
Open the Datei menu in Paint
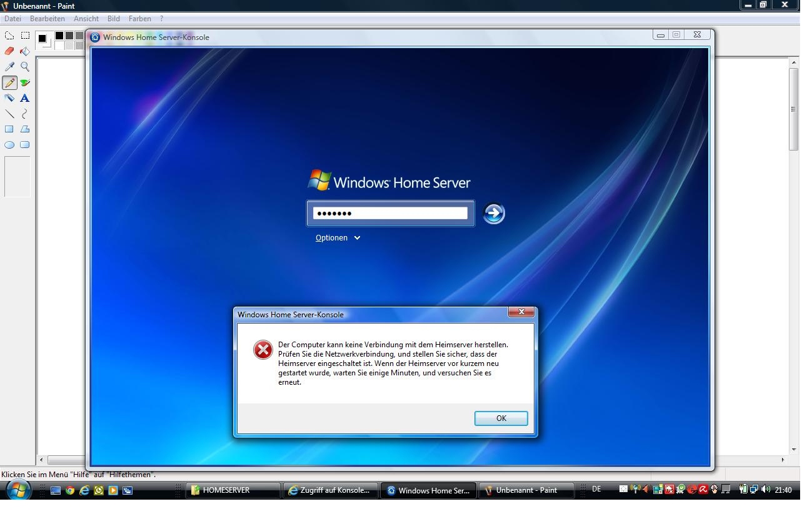click(x=13, y=19)
